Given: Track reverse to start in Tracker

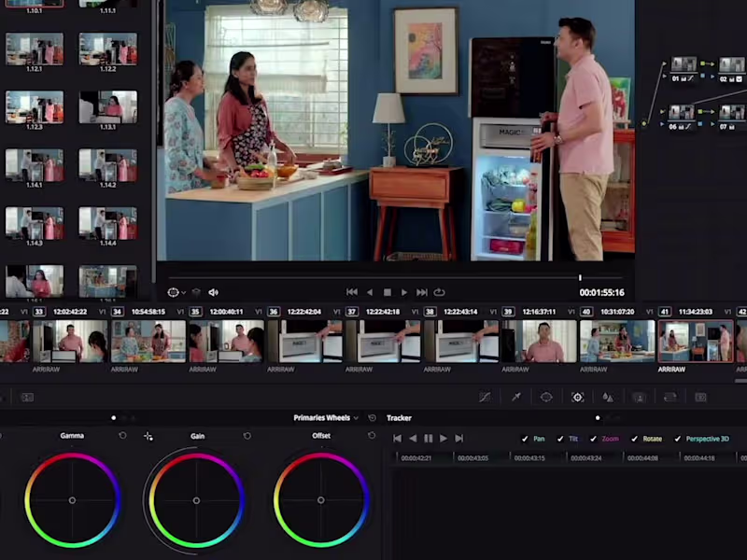Looking at the screenshot, I should (x=398, y=438).
